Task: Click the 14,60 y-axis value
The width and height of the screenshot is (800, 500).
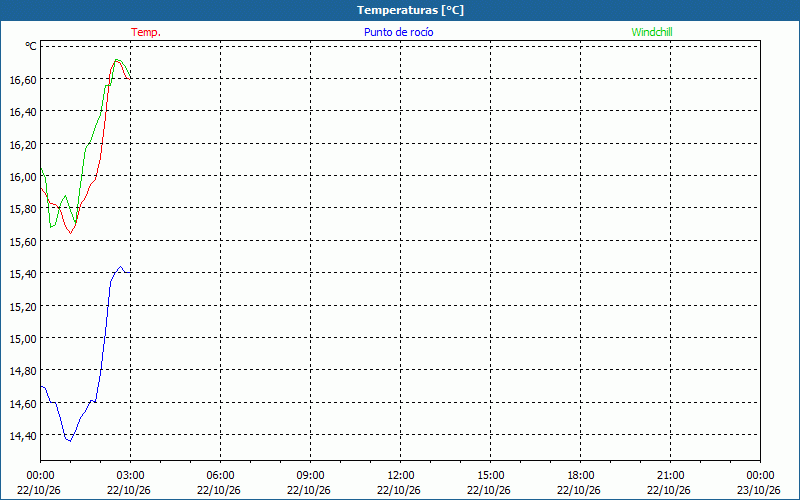Action: click(x=23, y=404)
